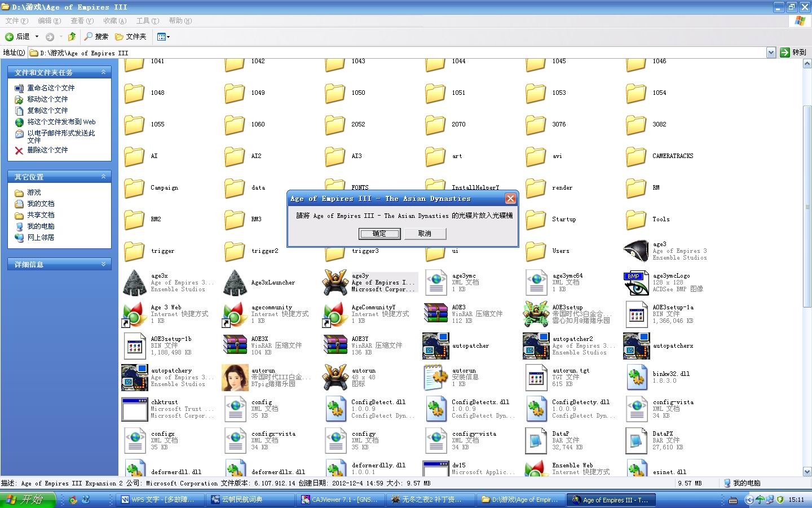
Task: Select the autorun portrait icon file
Action: coord(235,378)
